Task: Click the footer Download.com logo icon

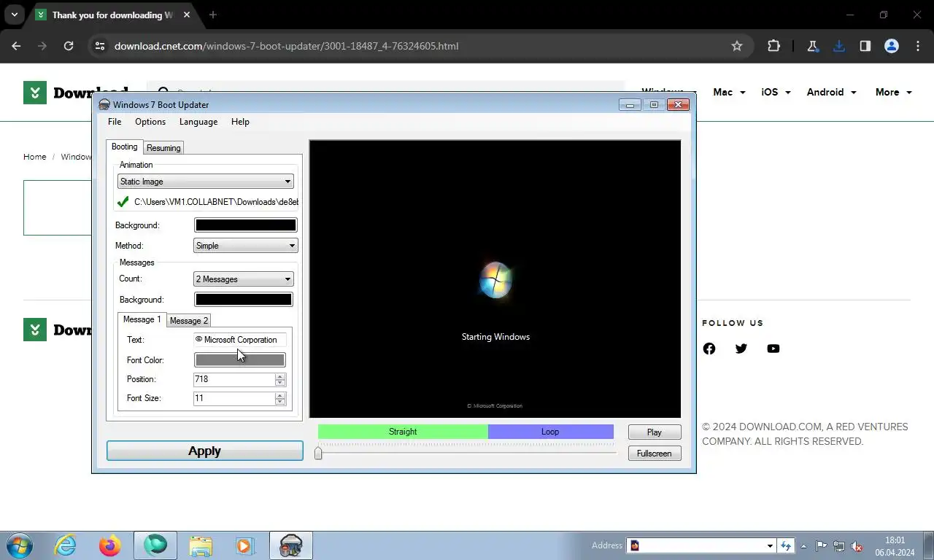Action: (x=35, y=330)
